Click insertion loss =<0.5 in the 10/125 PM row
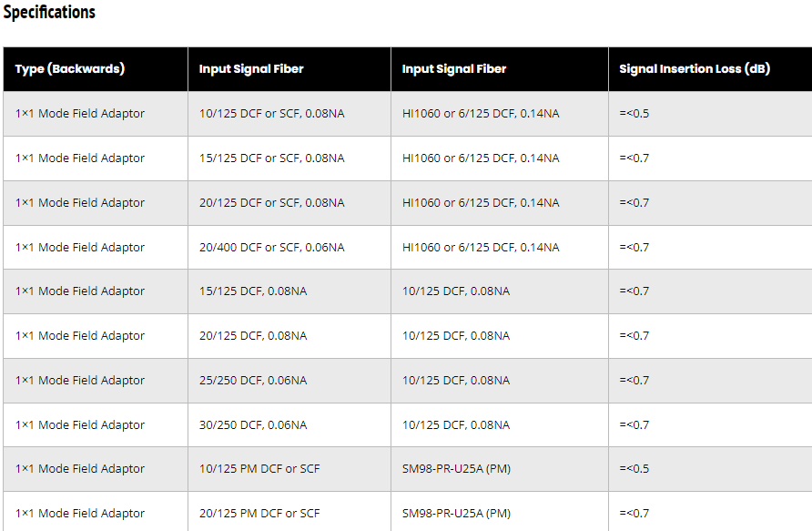The image size is (812, 531). (x=634, y=469)
